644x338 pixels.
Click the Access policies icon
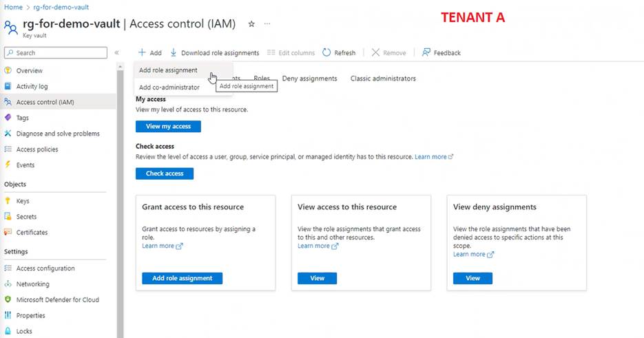coord(8,149)
